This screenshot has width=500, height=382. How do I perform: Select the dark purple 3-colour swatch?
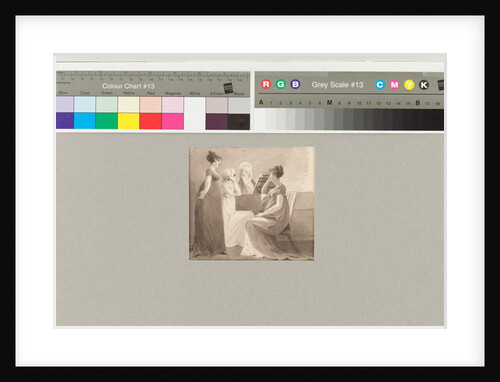217,122
